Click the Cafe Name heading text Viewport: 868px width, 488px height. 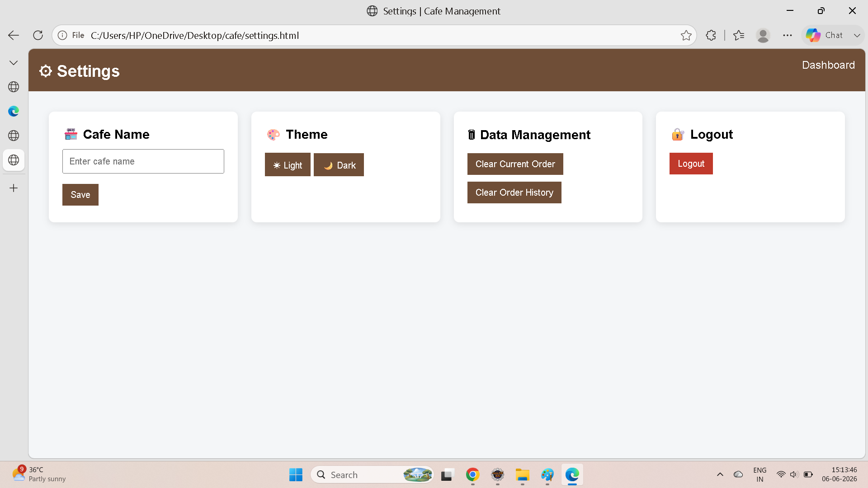[x=116, y=134]
